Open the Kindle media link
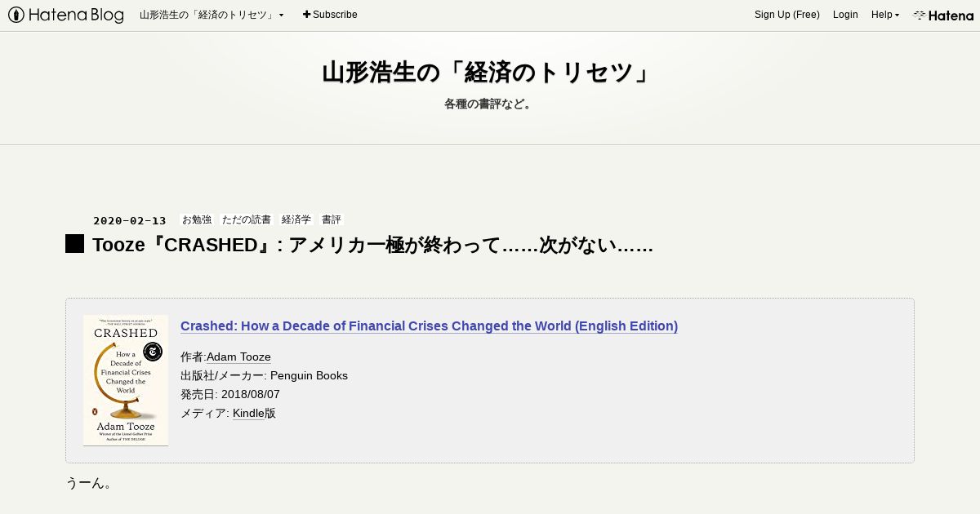The height and width of the screenshot is (514, 980). click(x=248, y=413)
